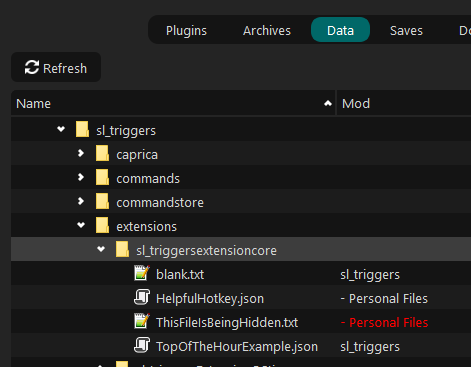Viewport: 471px width, 367px height.
Task: Click the blank.txt notepad icon
Action: [142, 273]
